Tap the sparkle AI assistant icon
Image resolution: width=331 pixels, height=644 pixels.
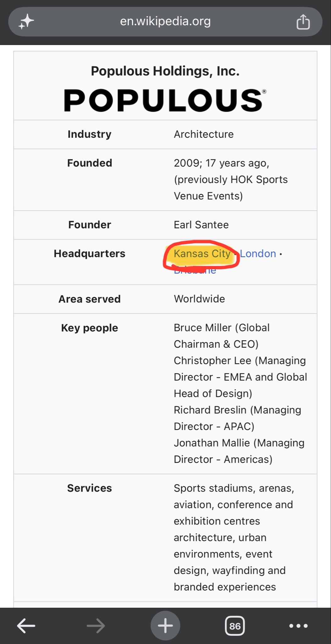point(26,22)
